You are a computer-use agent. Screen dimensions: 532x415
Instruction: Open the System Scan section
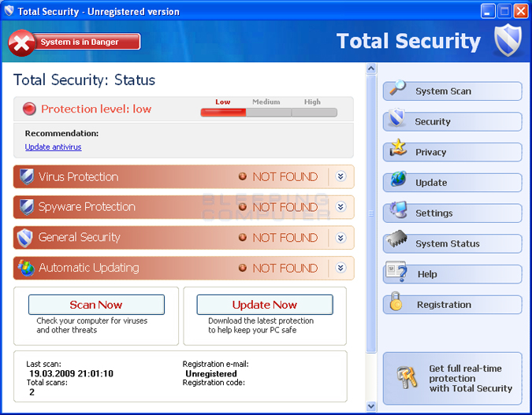(x=452, y=91)
